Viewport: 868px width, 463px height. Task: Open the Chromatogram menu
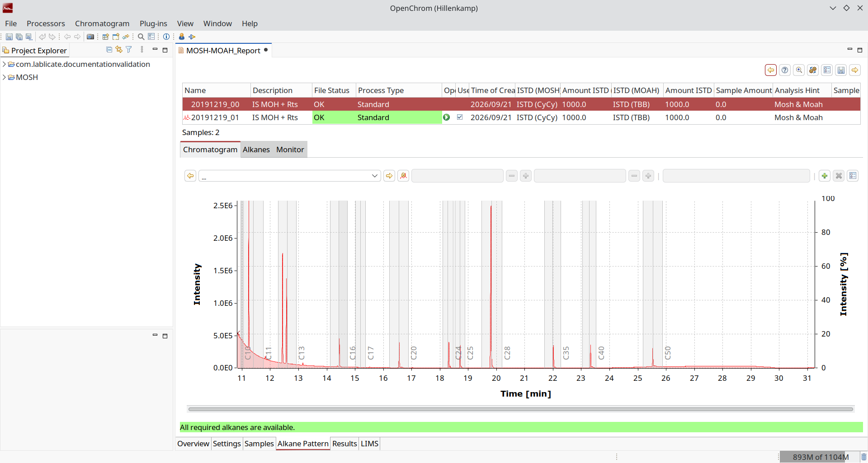point(102,23)
